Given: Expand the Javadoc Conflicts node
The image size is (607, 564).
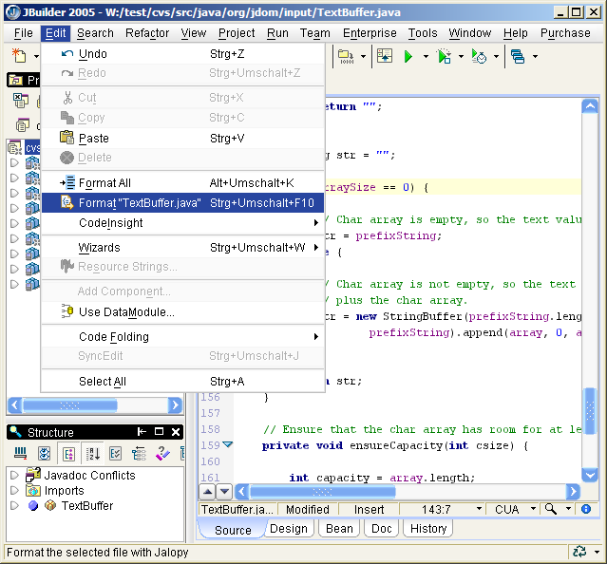Looking at the screenshot, I should point(14,475).
